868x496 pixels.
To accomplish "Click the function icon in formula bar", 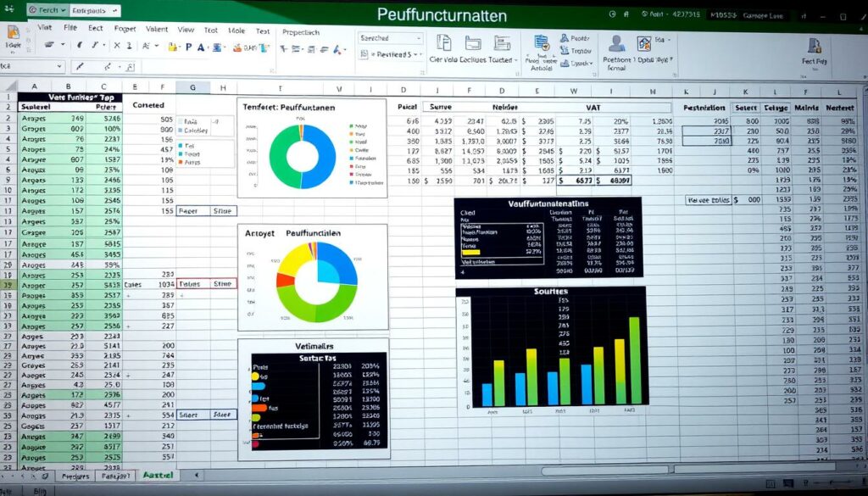I will pyautogui.click(x=130, y=67).
